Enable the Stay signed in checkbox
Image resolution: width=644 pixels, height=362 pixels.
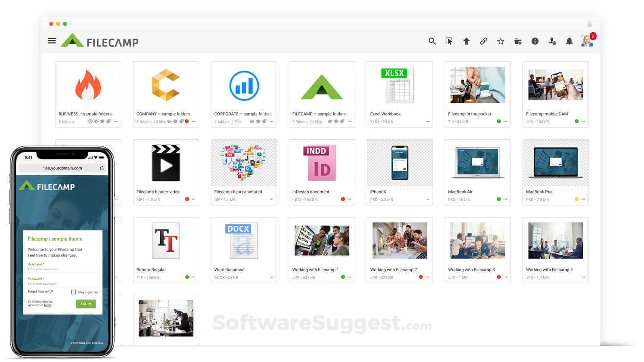coord(74,292)
